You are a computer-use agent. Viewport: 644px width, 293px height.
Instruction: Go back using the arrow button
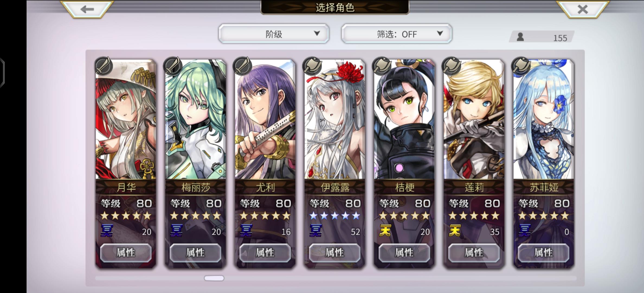tap(87, 9)
